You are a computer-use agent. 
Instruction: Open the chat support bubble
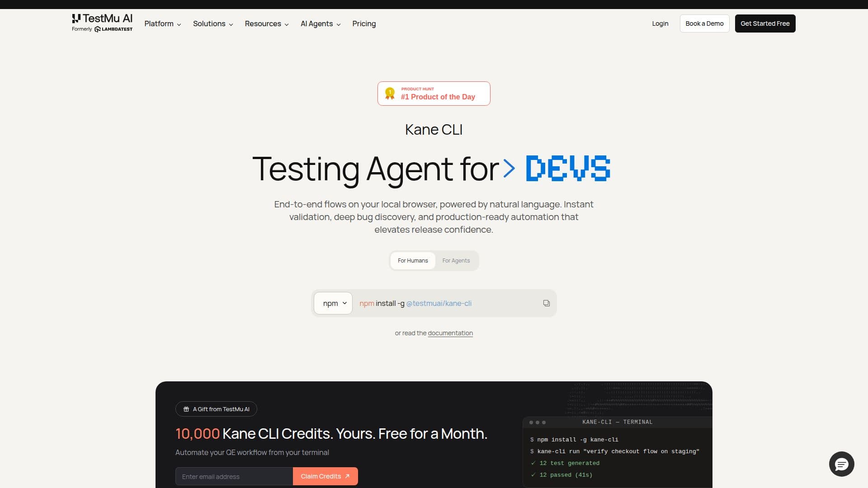841,464
